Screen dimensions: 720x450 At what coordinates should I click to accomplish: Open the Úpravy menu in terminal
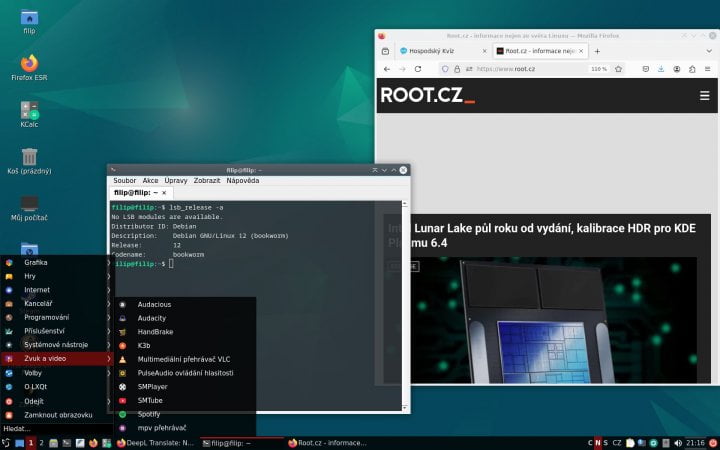pos(176,181)
